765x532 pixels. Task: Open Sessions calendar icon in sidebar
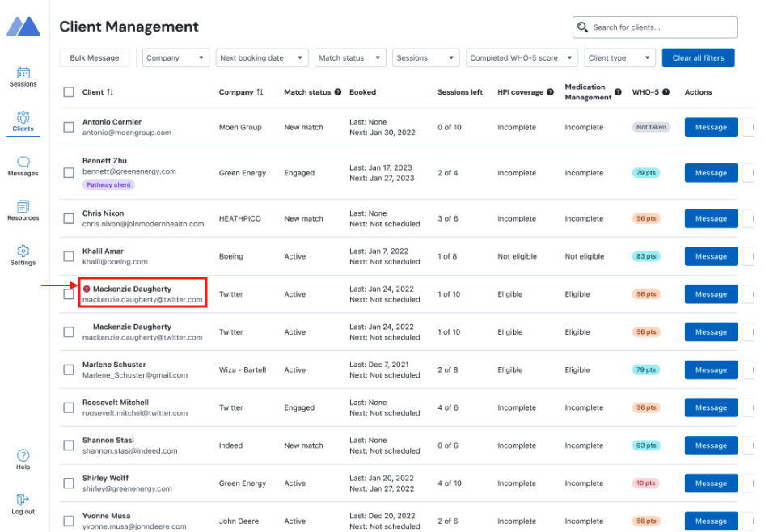pyautogui.click(x=23, y=73)
